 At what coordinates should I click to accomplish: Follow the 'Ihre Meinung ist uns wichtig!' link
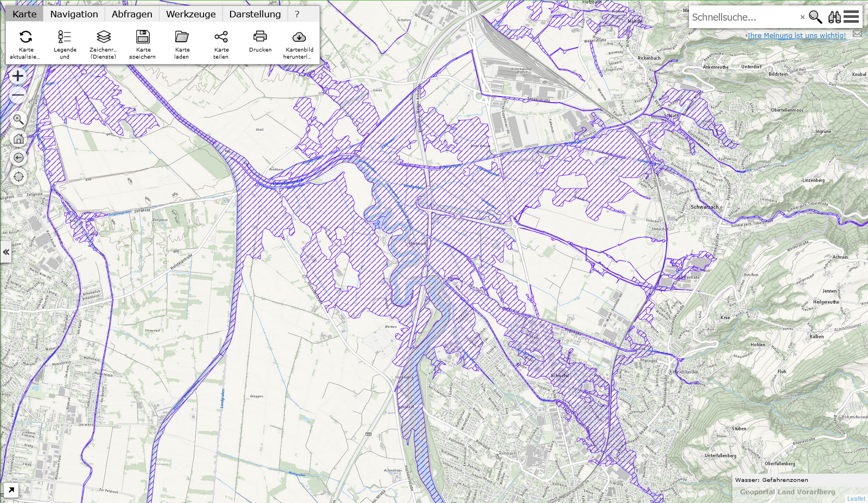point(796,35)
